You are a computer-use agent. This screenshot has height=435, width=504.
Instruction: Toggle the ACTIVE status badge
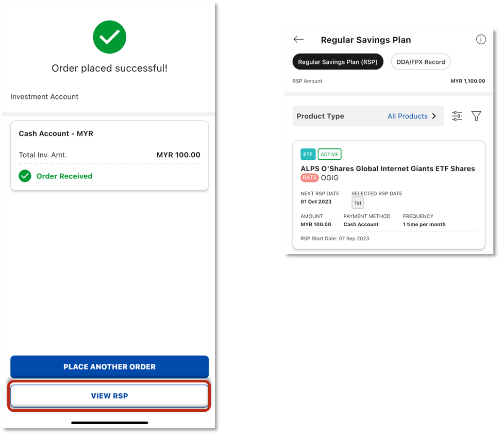click(329, 154)
